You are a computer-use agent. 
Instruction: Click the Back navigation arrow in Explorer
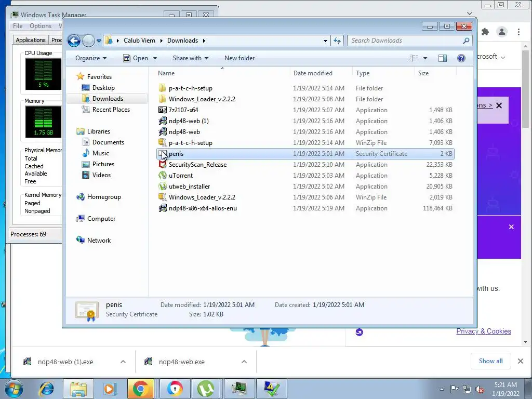point(74,41)
